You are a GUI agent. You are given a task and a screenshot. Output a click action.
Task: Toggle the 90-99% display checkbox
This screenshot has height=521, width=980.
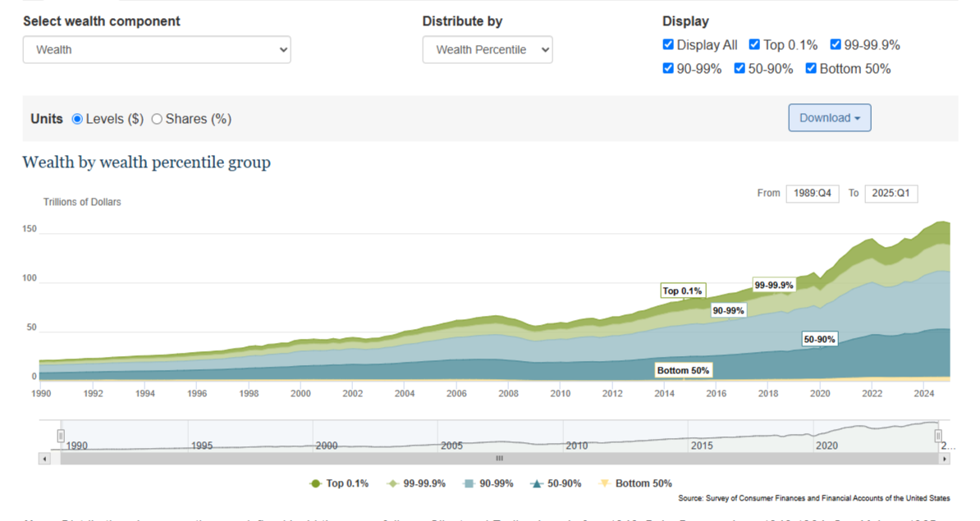click(x=668, y=68)
